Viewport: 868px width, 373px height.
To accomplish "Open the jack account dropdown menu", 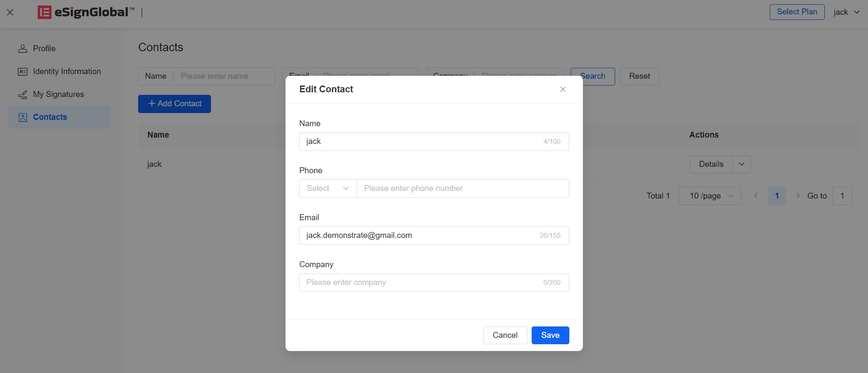I will point(846,12).
